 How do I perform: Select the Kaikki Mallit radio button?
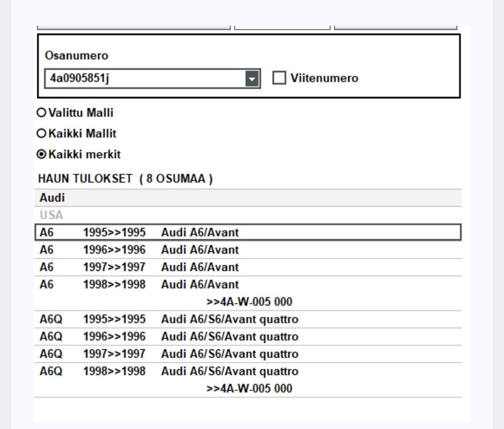pos(41,134)
